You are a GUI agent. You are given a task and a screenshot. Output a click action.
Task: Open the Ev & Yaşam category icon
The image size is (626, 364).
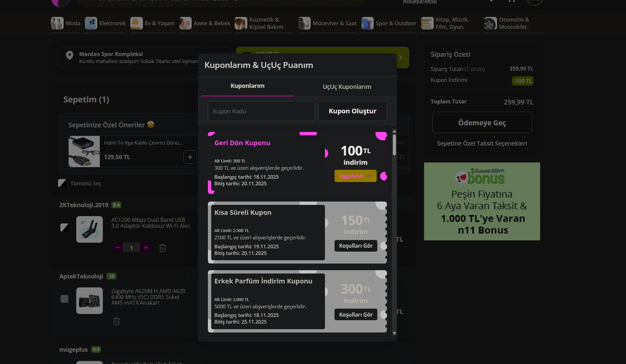(x=137, y=23)
